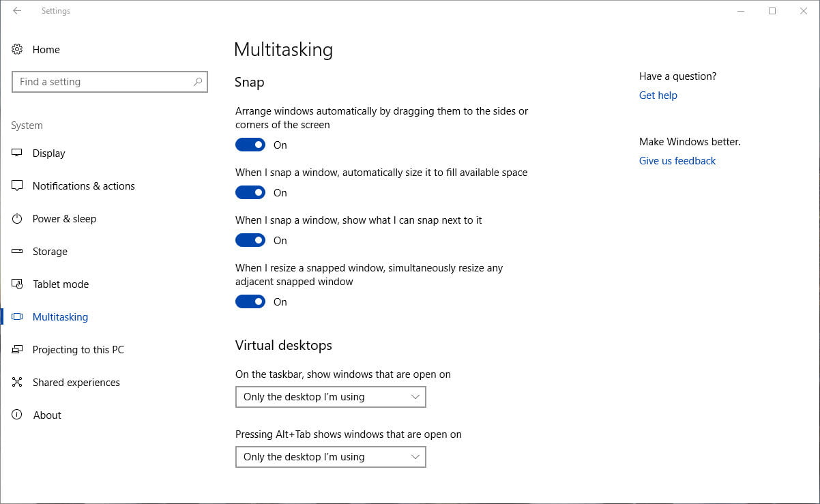
Task: Click the search magnifier icon
Action: point(198,82)
